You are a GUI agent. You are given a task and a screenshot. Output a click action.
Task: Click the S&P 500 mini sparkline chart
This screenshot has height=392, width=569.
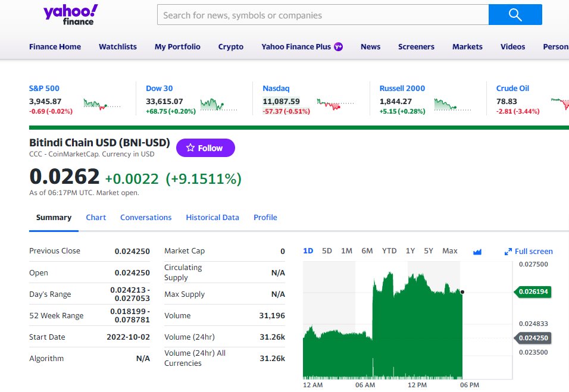coord(102,105)
